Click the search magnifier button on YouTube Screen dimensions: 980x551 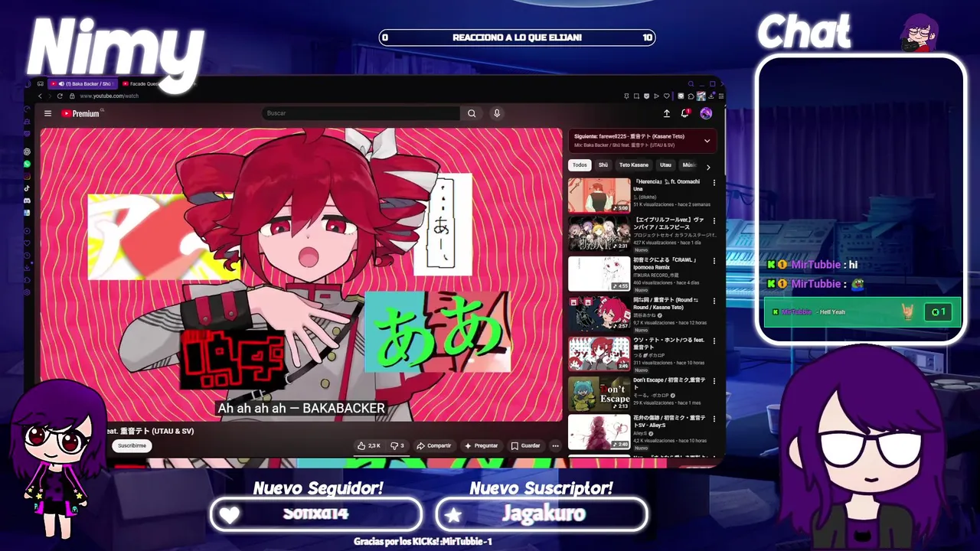tap(472, 113)
